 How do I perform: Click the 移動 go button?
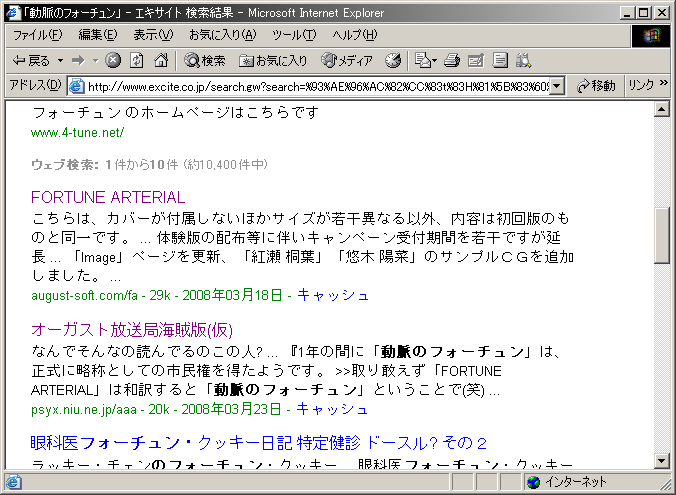click(x=596, y=86)
